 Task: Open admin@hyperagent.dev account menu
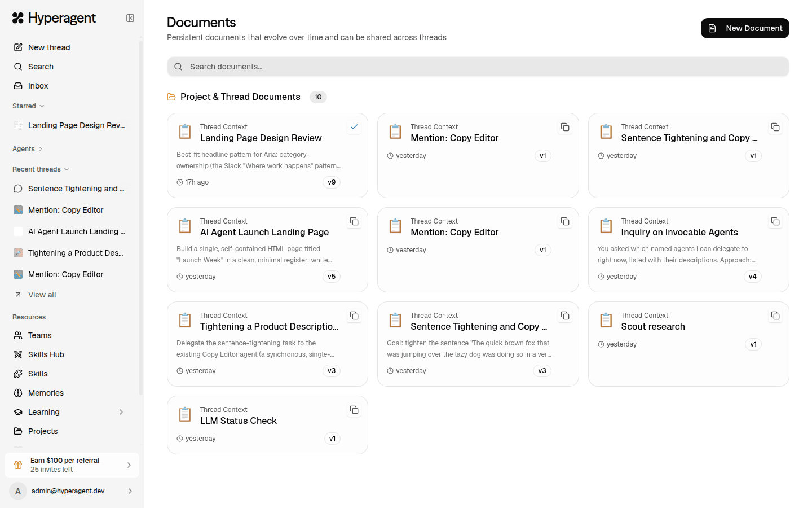tap(72, 491)
